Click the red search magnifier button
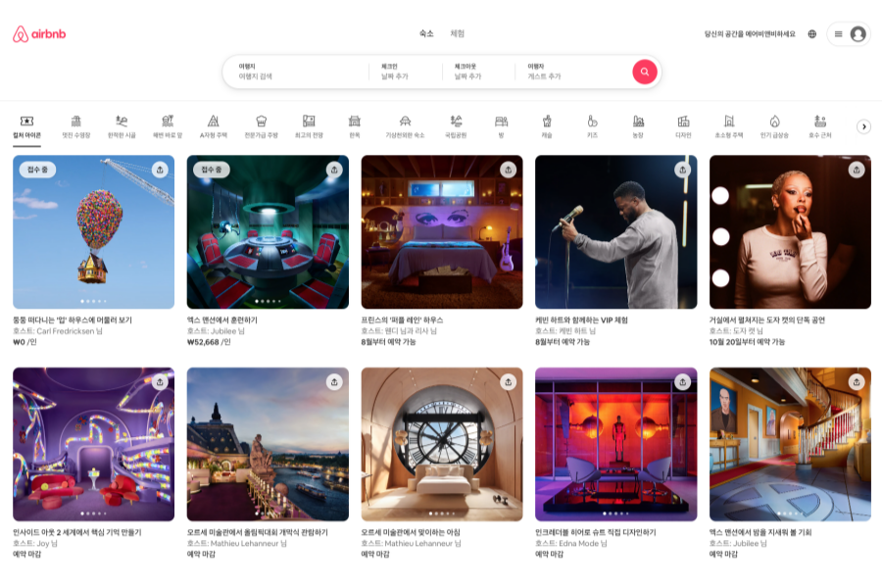Viewport: 882px width, 588px height. [x=644, y=72]
